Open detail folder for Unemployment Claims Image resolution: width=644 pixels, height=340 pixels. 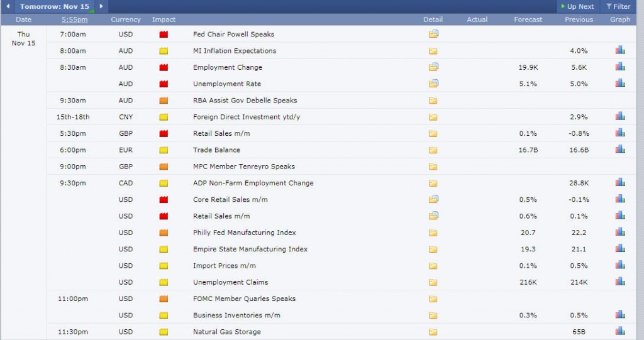433,283
